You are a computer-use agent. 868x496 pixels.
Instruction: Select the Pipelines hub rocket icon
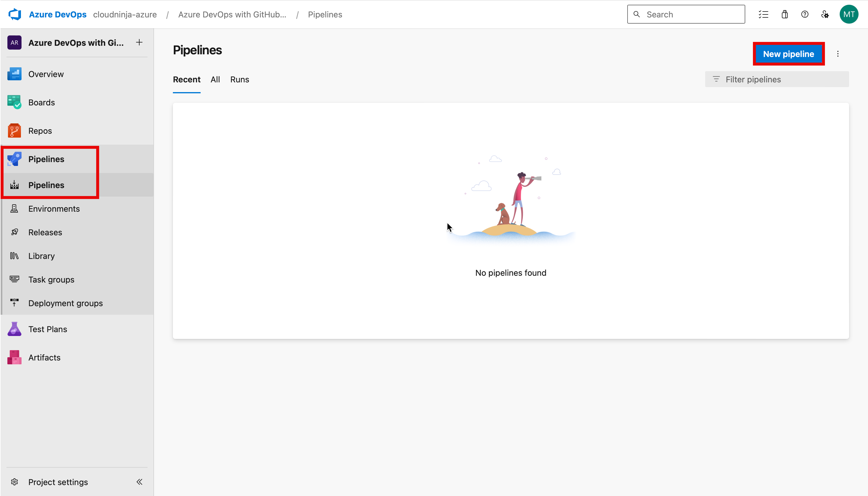pos(14,159)
